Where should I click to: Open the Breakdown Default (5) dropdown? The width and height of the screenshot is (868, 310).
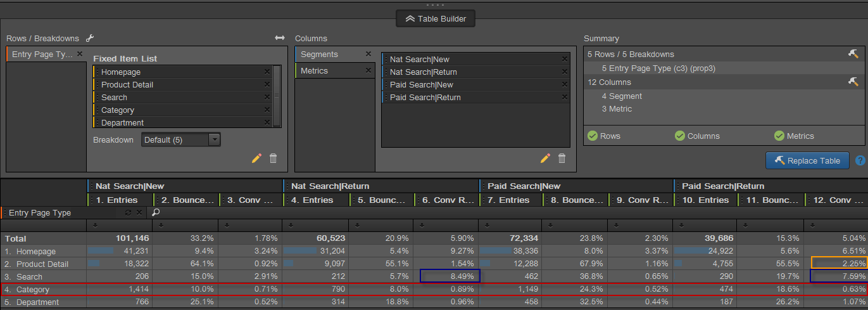tap(181, 140)
